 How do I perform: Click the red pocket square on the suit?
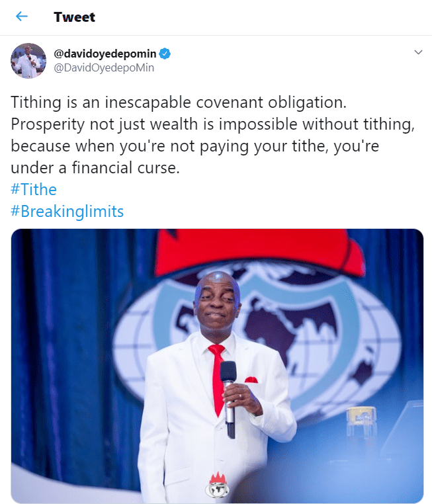251,380
